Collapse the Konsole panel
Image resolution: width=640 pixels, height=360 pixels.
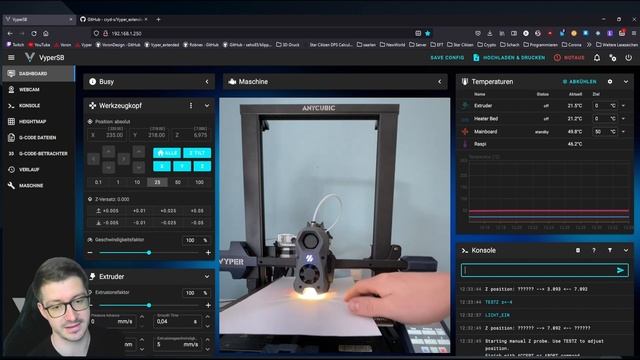[x=626, y=250]
